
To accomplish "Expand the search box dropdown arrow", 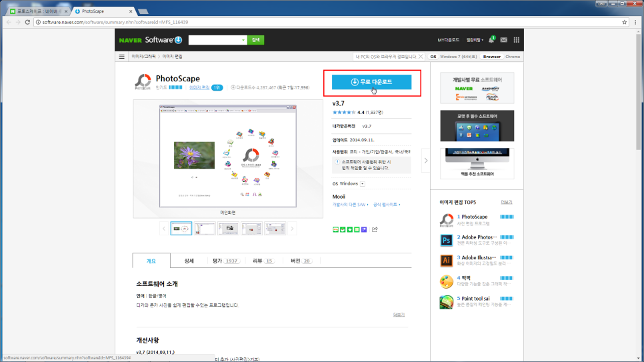I will [243, 40].
